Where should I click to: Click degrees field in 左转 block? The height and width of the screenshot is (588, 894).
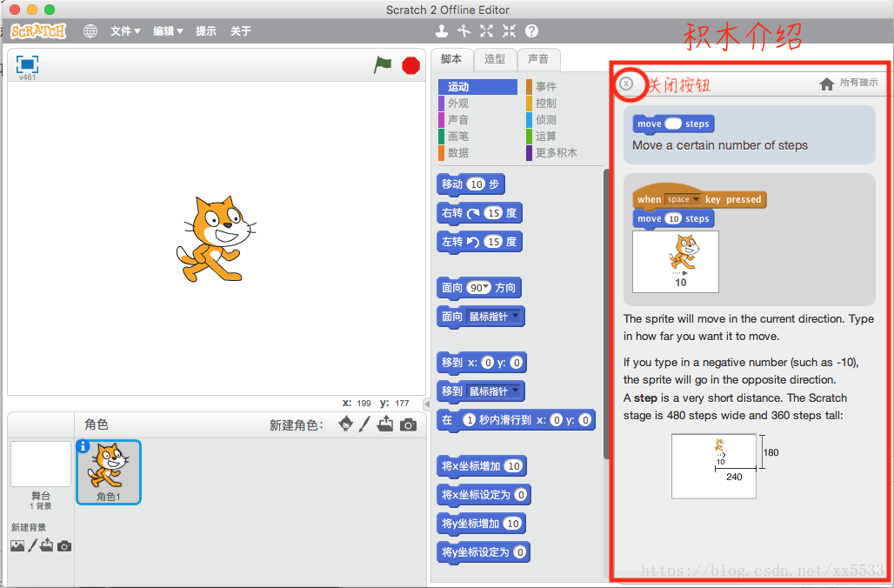pos(493,242)
